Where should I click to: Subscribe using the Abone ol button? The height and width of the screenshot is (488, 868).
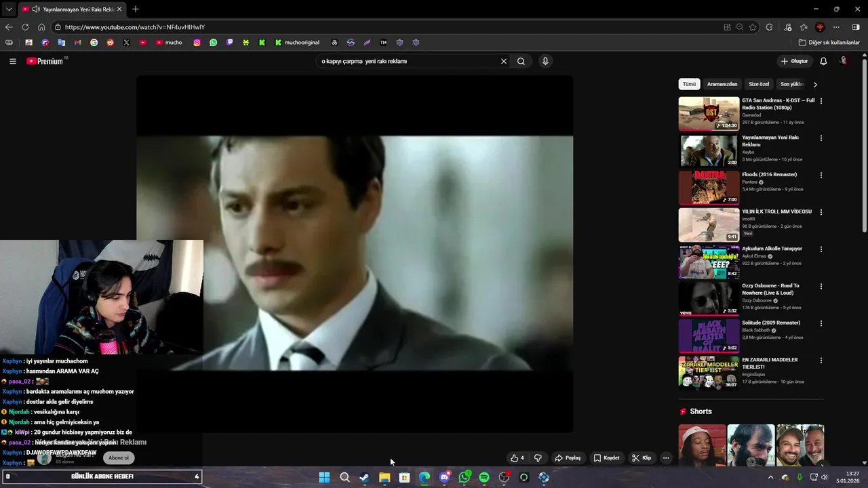119,458
